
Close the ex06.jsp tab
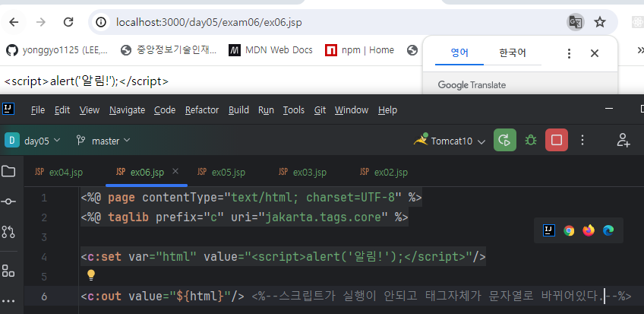[175, 171]
